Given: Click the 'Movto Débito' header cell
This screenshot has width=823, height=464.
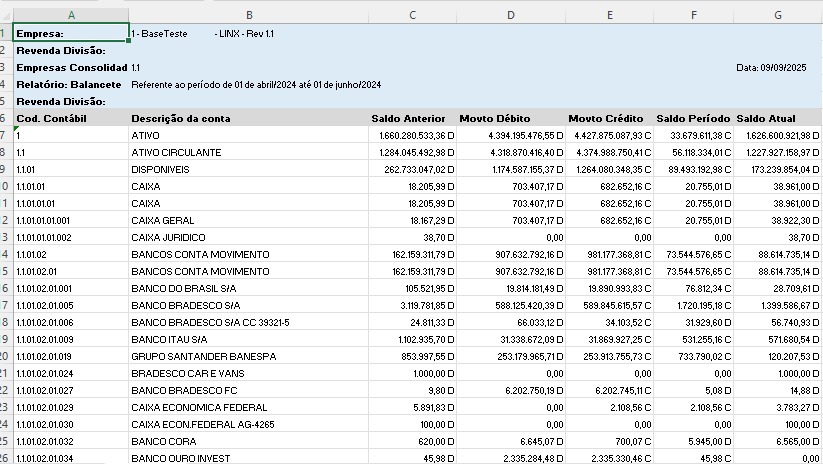Looking at the screenshot, I should 511,119.
